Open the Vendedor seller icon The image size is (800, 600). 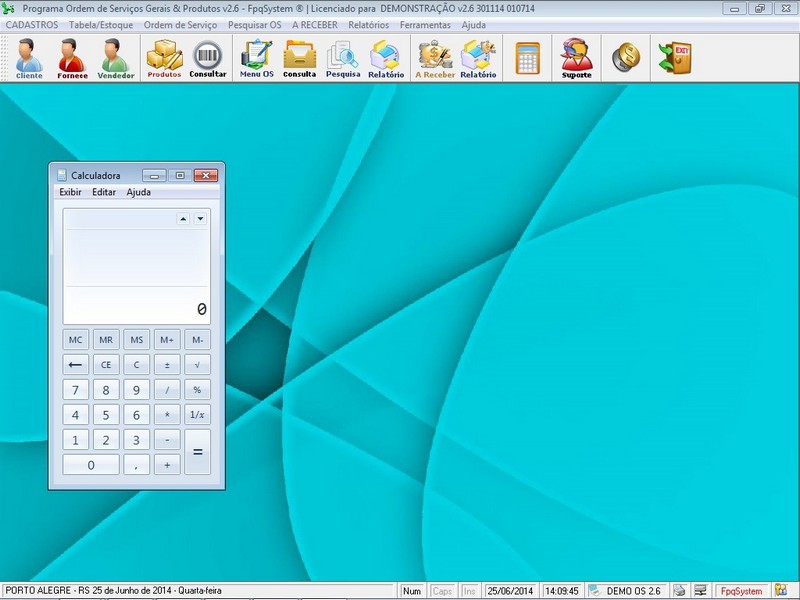(x=115, y=58)
